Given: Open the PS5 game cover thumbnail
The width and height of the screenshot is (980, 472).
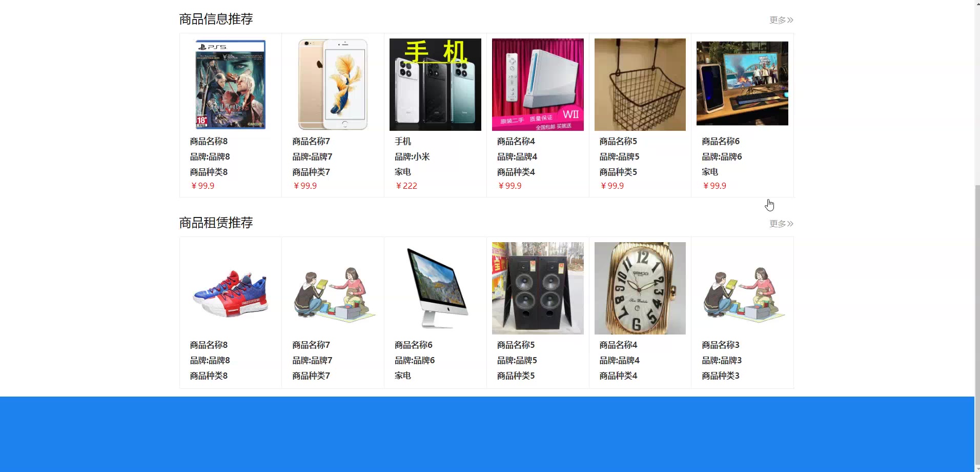Looking at the screenshot, I should pos(230,85).
